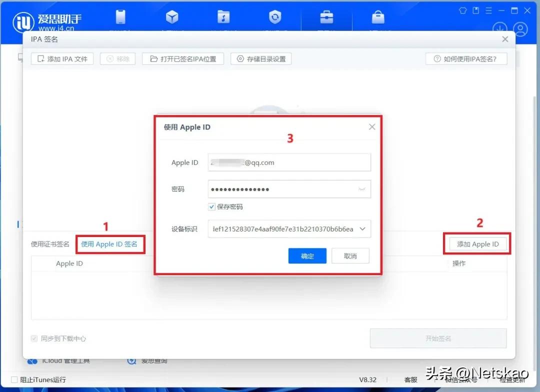Click the operation column header
The image size is (540, 392).
coord(458,263)
